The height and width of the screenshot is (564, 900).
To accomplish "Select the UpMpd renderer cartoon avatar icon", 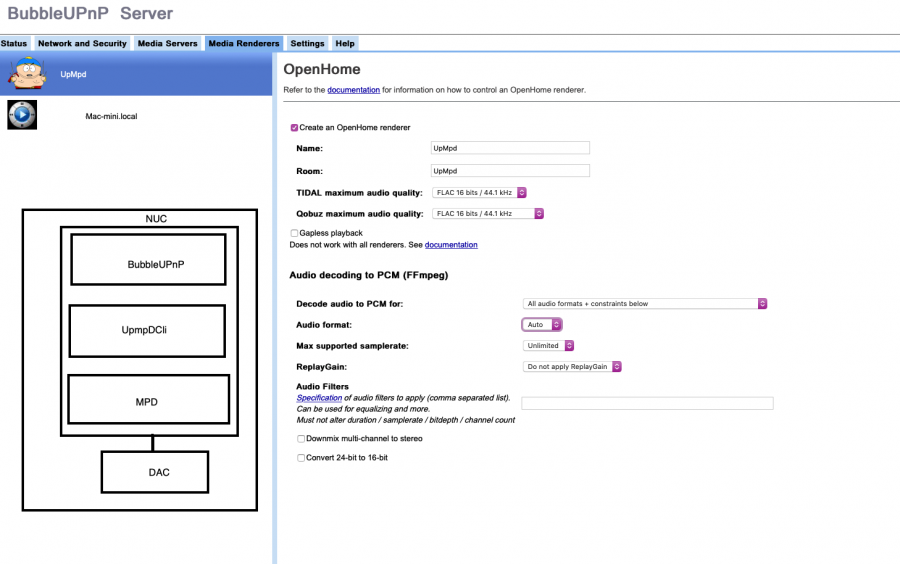I will [x=28, y=73].
